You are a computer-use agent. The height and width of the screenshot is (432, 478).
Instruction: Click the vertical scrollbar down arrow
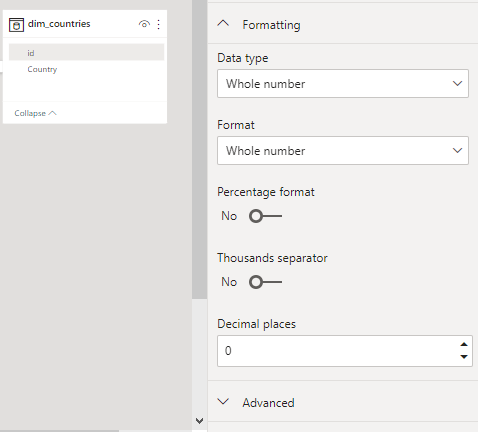coord(199,421)
